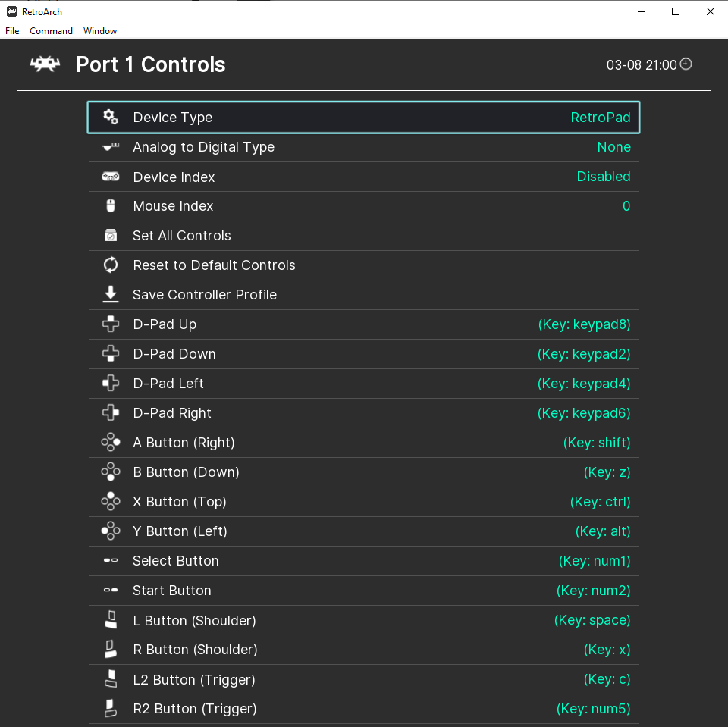Image resolution: width=728 pixels, height=727 pixels.
Task: Click the Device Type label
Action: coord(173,118)
